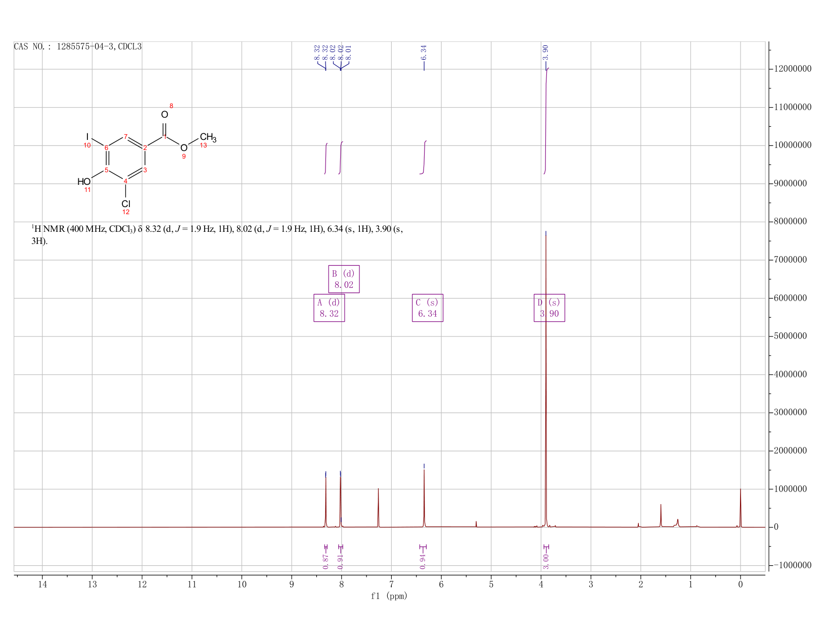Image resolution: width=834 pixels, height=644 pixels.
Task: Select the multiplet box B (d) 8.02
Action: point(344,279)
